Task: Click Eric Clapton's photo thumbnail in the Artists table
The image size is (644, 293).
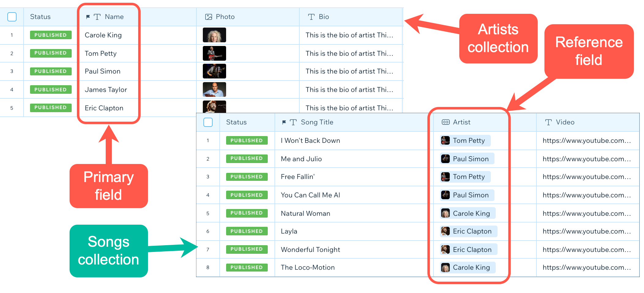Action: click(214, 106)
